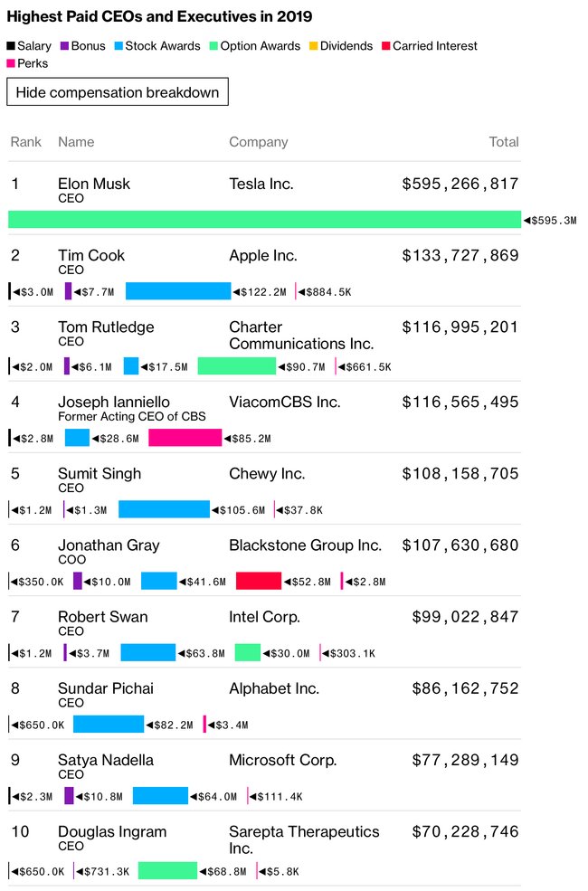
Task: Click Tim Cook's blue $122.2M stock bar
Action: [178, 291]
